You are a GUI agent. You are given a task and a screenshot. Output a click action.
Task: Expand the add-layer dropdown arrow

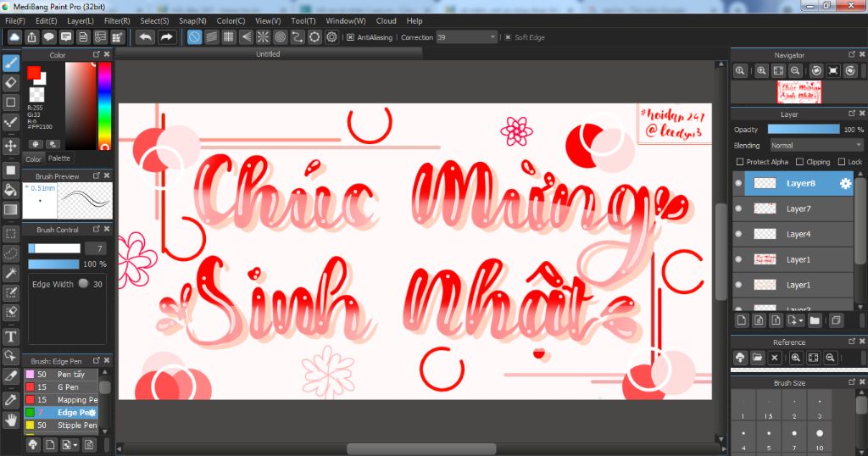pyautogui.click(x=800, y=320)
